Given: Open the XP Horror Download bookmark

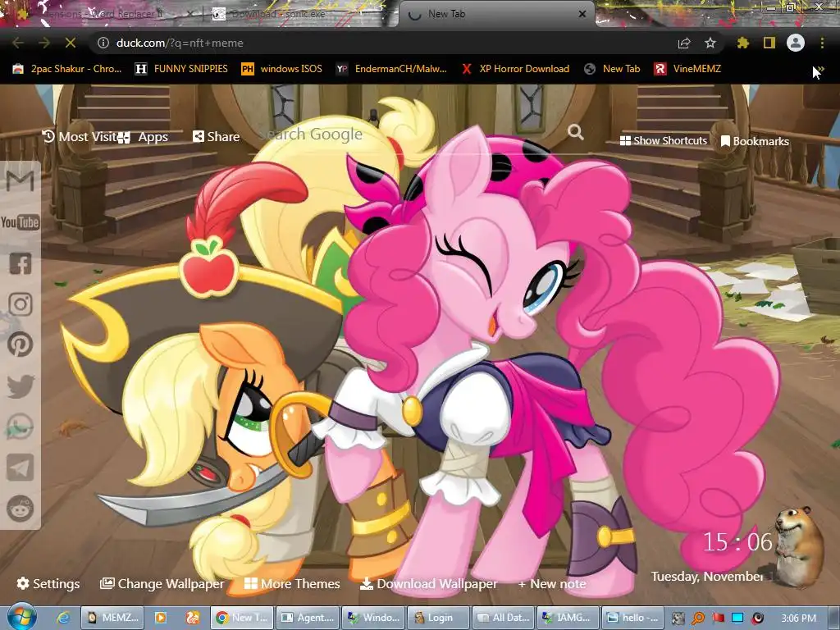Looking at the screenshot, I should tap(516, 69).
